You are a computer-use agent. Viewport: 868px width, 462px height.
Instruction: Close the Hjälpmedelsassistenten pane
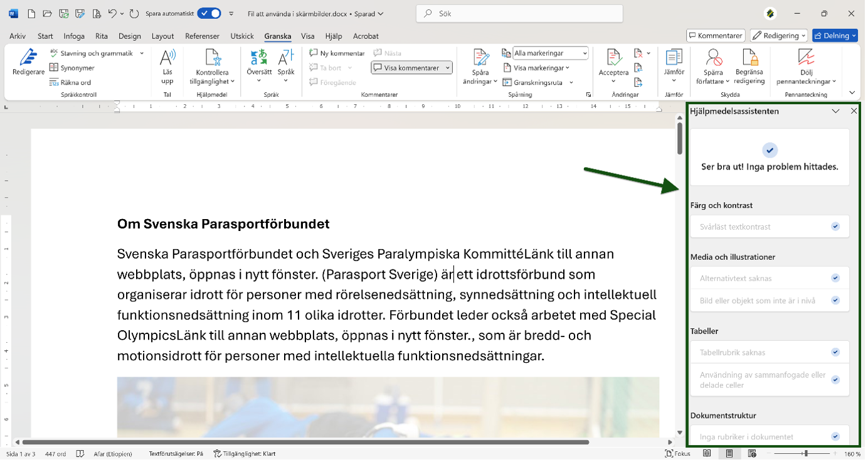[854, 111]
